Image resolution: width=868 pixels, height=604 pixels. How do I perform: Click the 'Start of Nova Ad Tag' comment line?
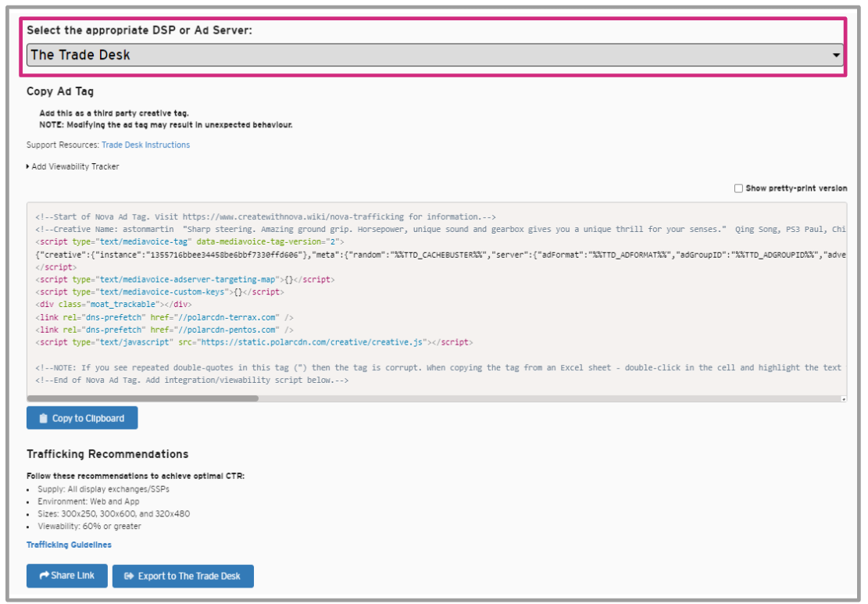[x=266, y=217]
